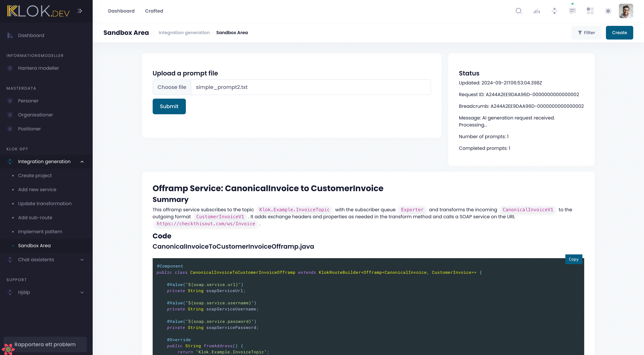
Task: Click the Klok.Example.InvoiceTopic inline code
Action: coord(294,210)
